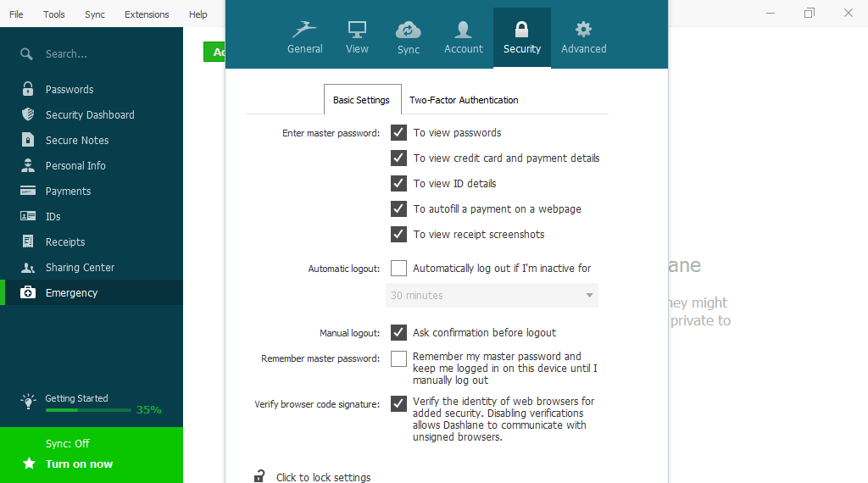
Task: Restore down the main window
Action: (x=810, y=13)
